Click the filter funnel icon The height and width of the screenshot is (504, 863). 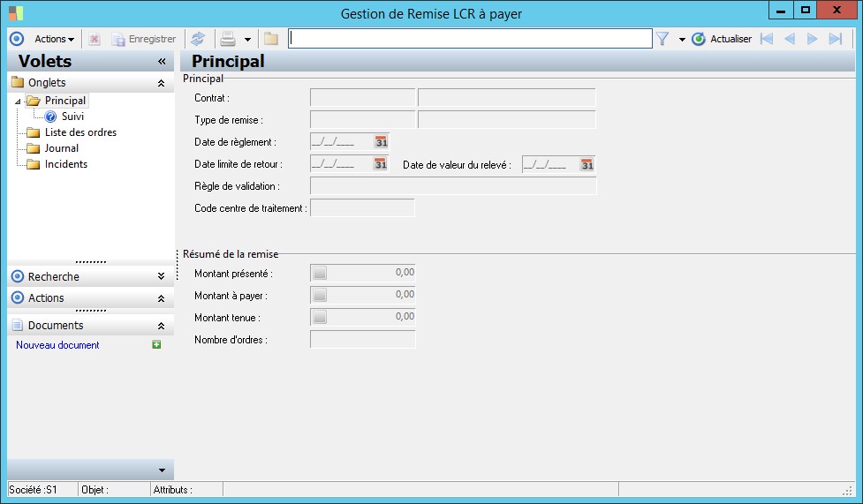[662, 39]
